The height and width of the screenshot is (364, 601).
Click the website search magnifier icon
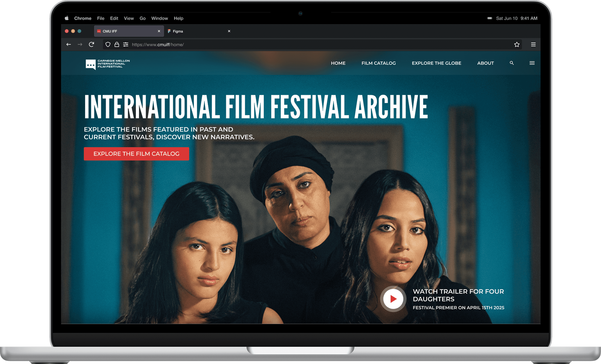click(x=512, y=63)
